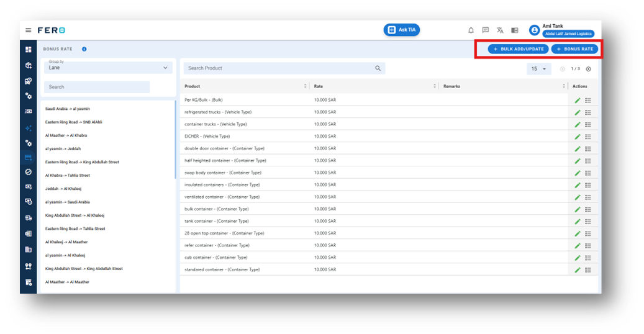This screenshot has height=334, width=644.
Task: Edit the Per KG/Bulk rate row
Action: (x=578, y=100)
